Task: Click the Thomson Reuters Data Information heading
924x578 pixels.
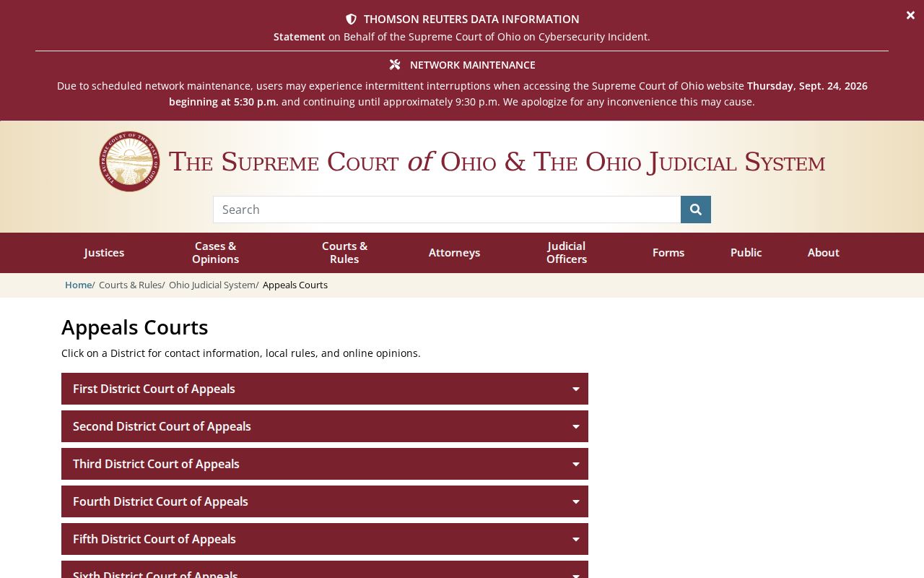Action: click(471, 20)
